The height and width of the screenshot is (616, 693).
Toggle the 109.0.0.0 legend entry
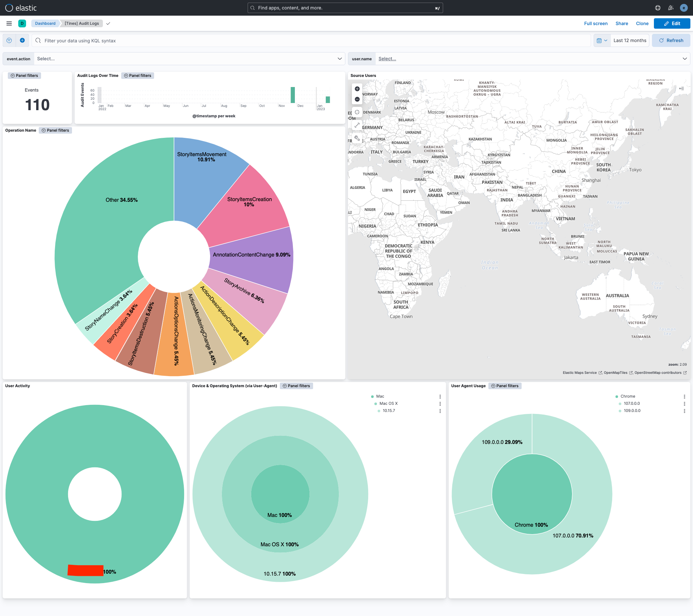coord(632,410)
